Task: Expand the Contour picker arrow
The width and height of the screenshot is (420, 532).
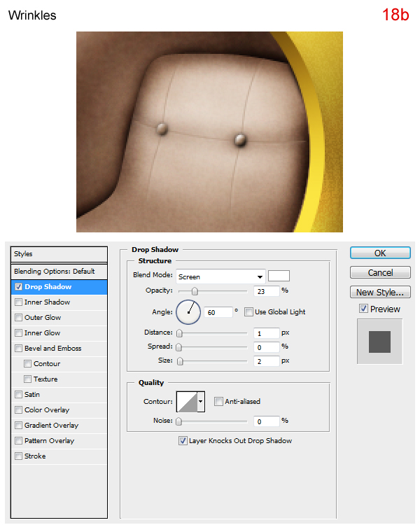Action: click(201, 402)
